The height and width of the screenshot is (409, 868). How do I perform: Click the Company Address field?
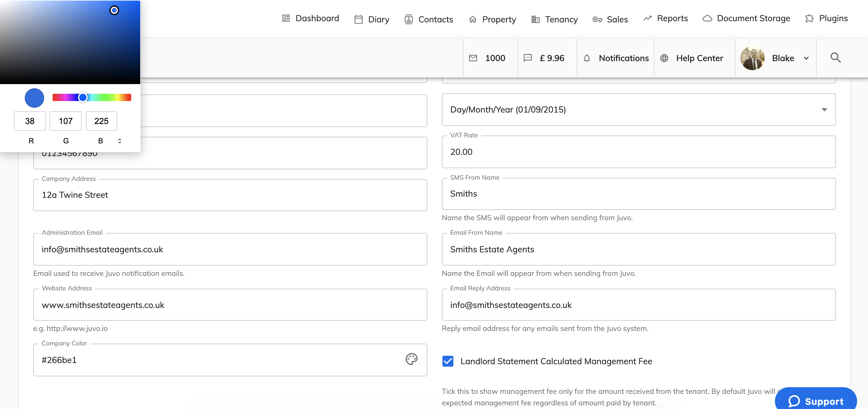click(230, 195)
